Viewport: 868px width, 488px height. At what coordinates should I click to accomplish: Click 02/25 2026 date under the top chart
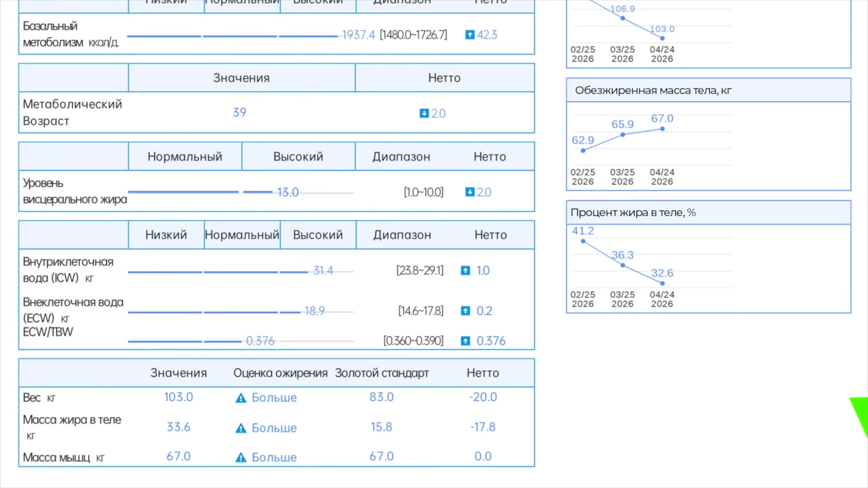tap(583, 54)
